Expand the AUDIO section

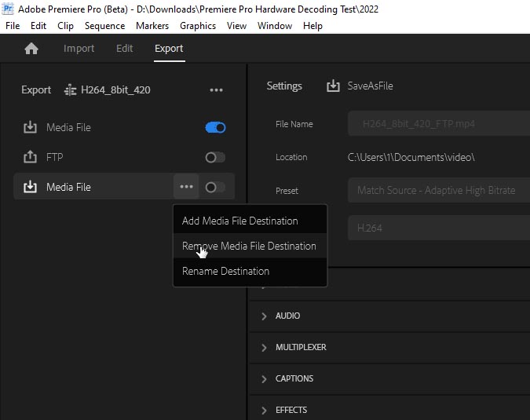(x=264, y=316)
